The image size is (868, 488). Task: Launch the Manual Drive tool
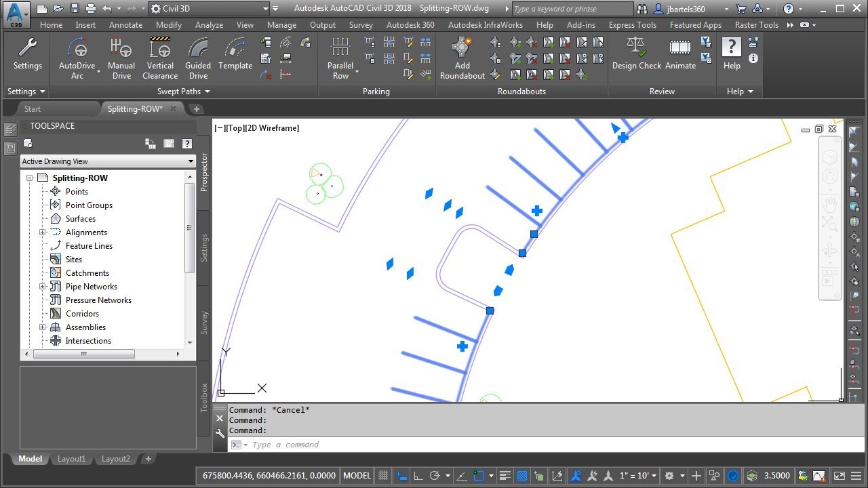click(121, 58)
